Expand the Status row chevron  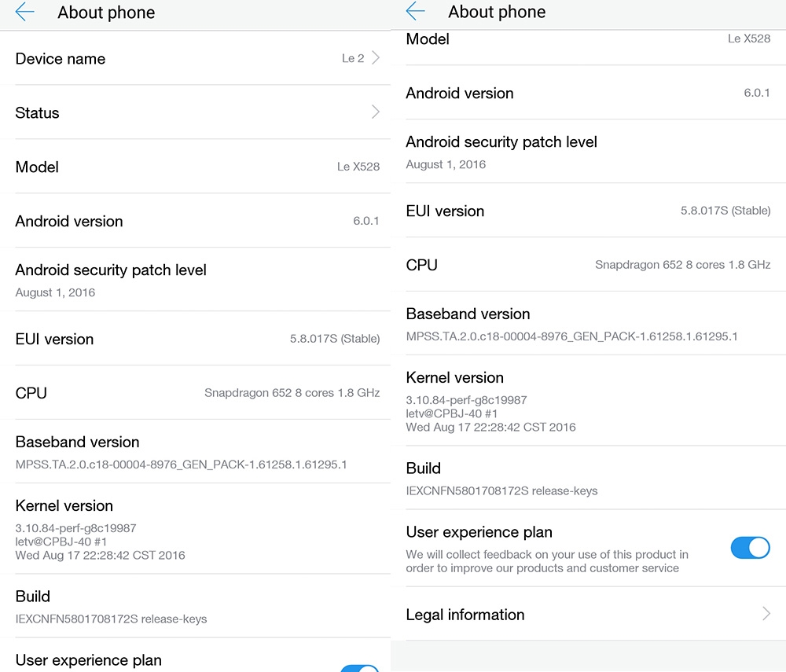[x=376, y=112]
